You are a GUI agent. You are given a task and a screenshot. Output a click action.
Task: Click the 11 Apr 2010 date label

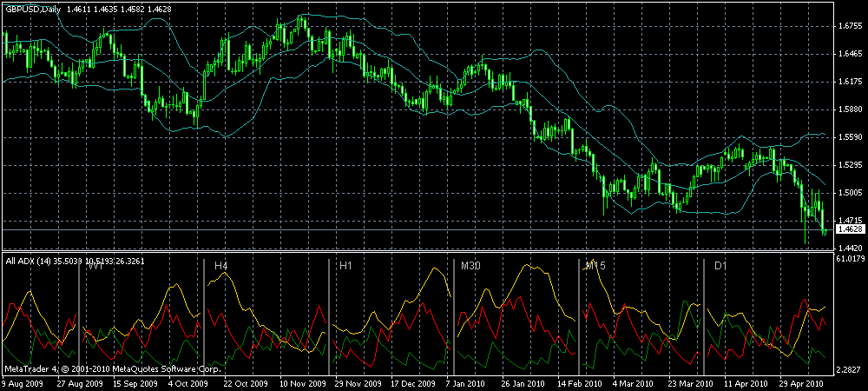click(745, 383)
